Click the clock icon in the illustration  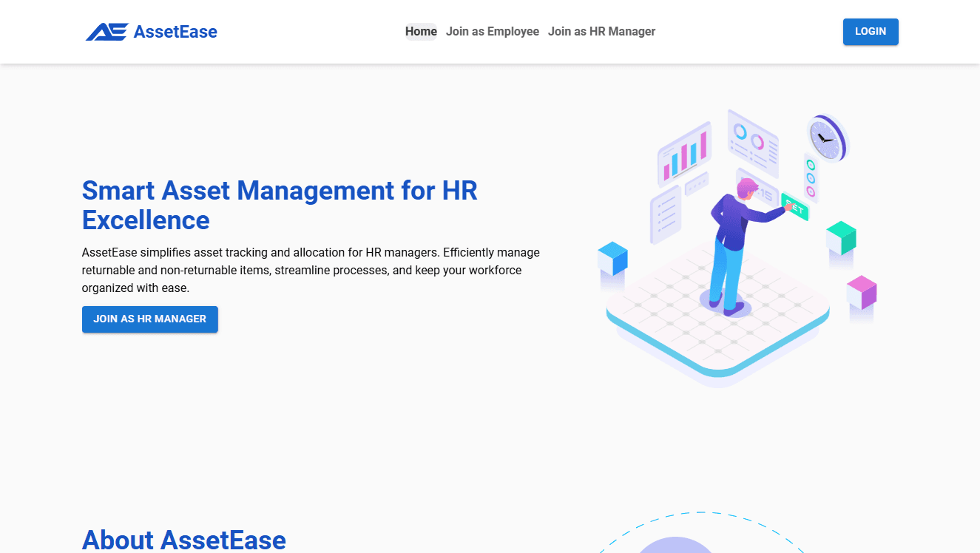tap(825, 138)
